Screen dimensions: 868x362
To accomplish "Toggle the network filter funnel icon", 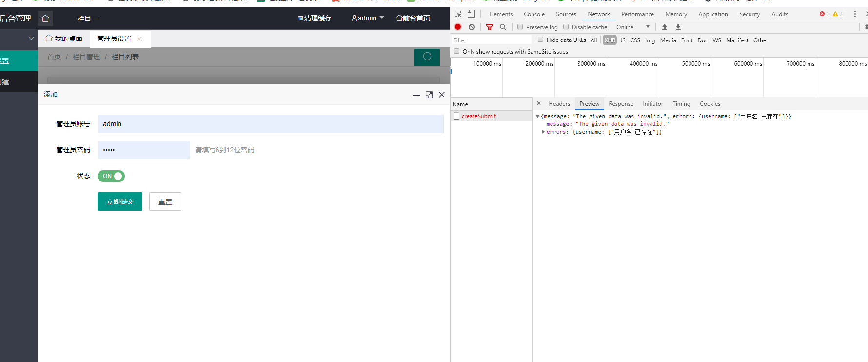I will (x=490, y=27).
